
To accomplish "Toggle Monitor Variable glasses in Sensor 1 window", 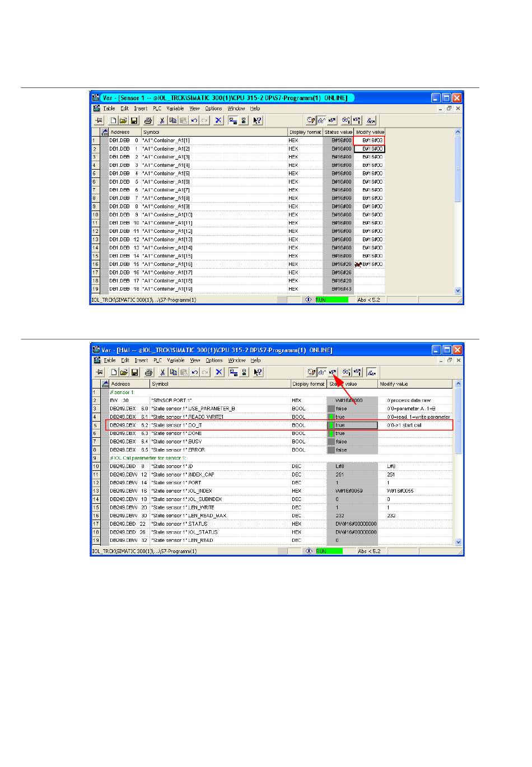I will [321, 120].
